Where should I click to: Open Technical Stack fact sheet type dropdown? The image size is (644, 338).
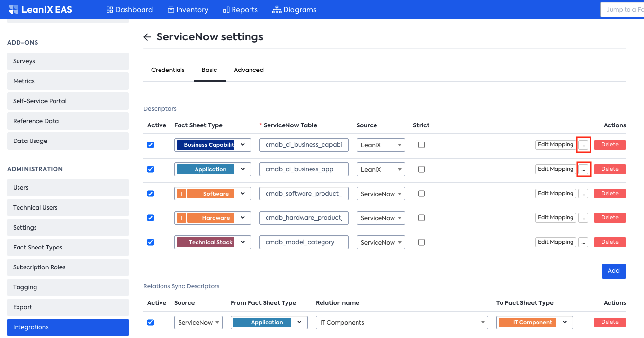point(213,242)
